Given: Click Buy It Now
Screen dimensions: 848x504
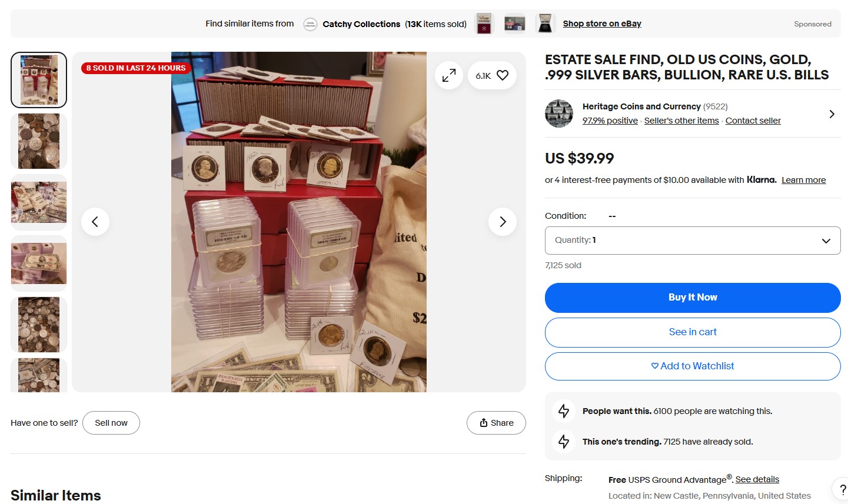Looking at the screenshot, I should (693, 298).
